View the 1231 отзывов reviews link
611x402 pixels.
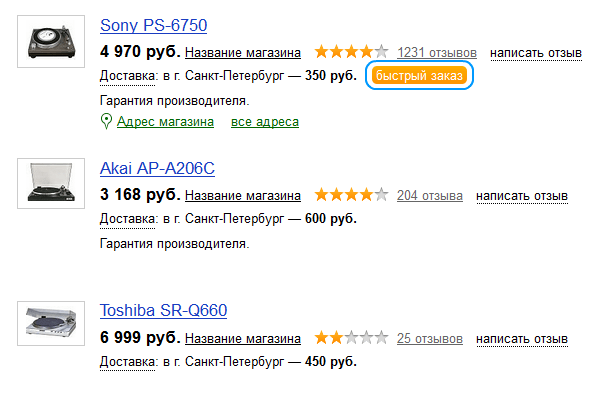coord(437,52)
